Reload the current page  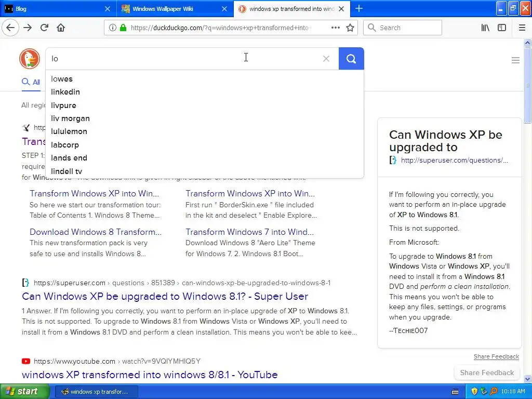point(44,28)
